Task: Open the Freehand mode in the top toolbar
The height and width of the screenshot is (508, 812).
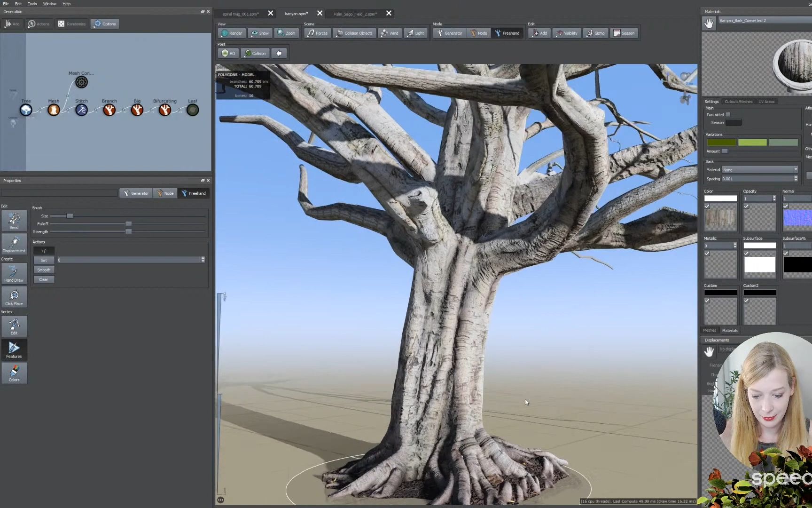Action: coord(507,33)
